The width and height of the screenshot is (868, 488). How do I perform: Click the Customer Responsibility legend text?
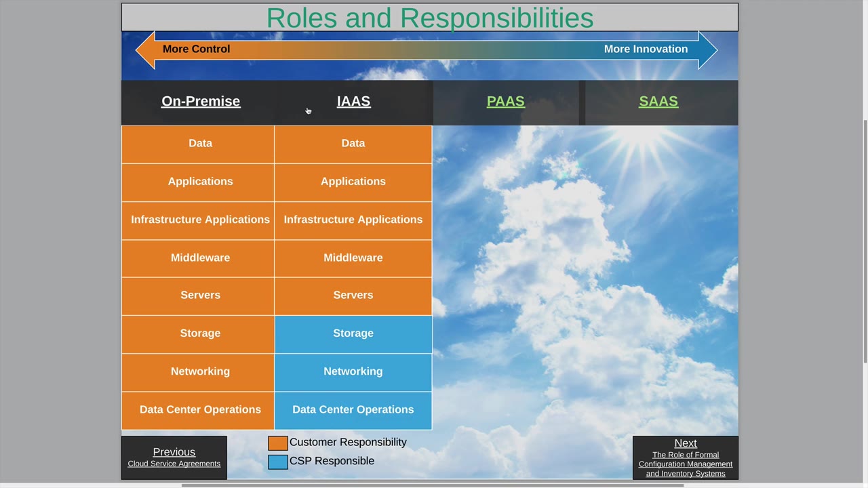348,442
